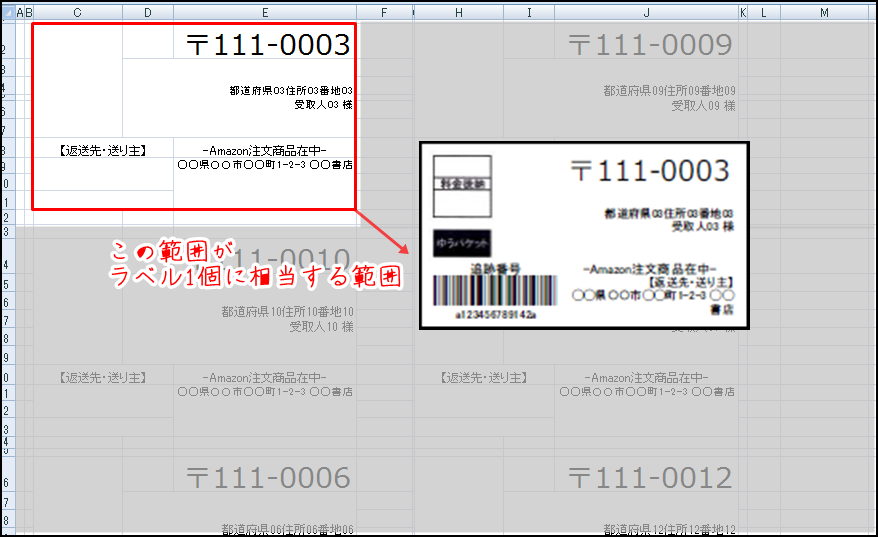Click the select-all corner of the sheet
Image resolution: width=878 pixels, height=537 pixels.
point(9,12)
